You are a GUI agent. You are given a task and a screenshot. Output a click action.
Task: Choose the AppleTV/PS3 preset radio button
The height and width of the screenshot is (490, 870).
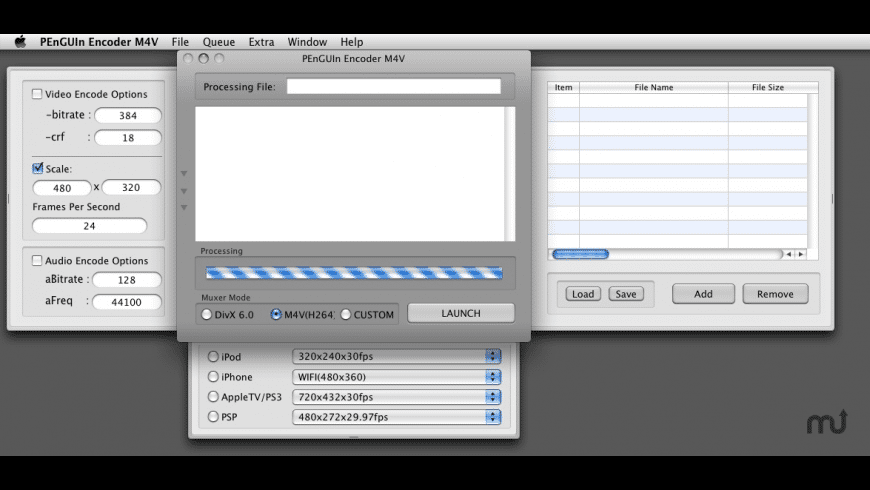point(213,397)
